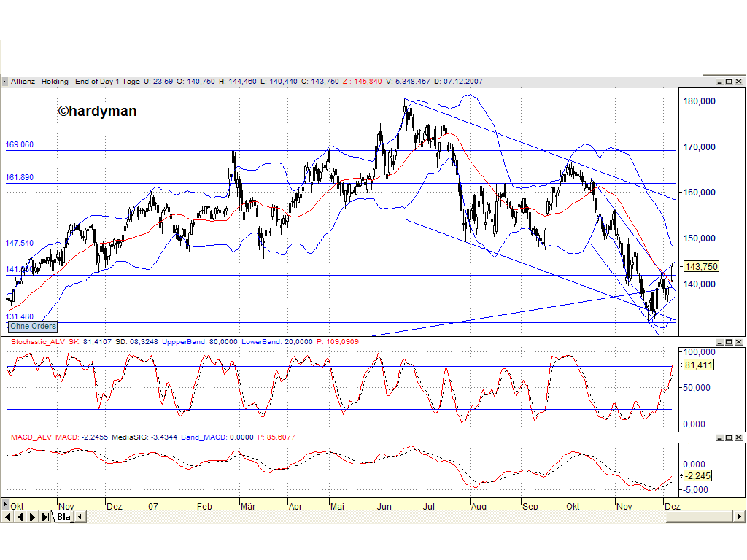The height and width of the screenshot is (560, 747).
Task: Maximize the MACD panel to full view
Action: pyautogui.click(x=729, y=438)
